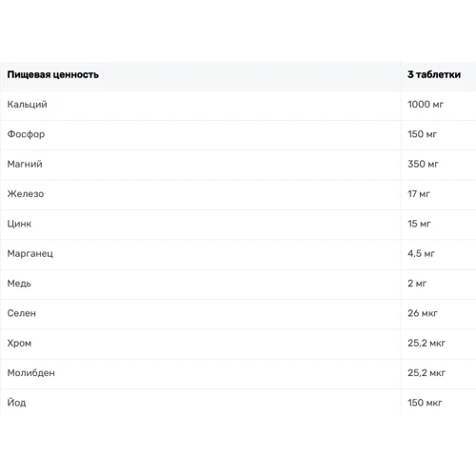
Task: Select the 'Марганец' row label
Action: click(30, 253)
